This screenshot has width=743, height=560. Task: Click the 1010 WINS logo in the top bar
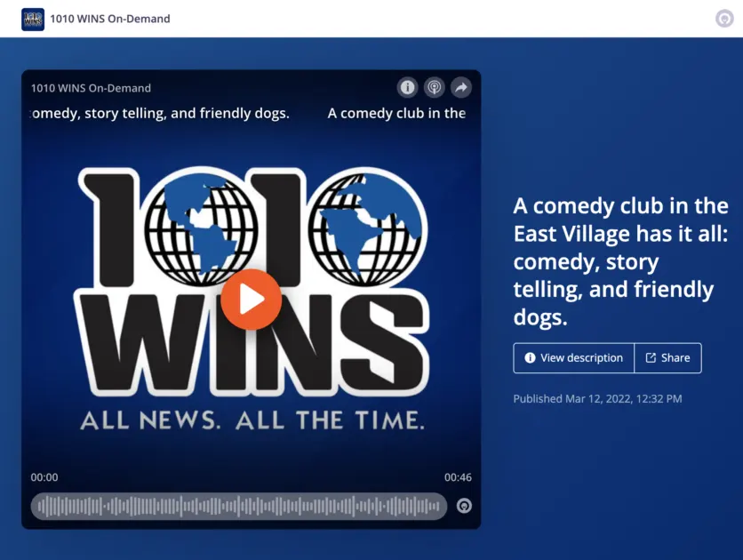tap(33, 19)
